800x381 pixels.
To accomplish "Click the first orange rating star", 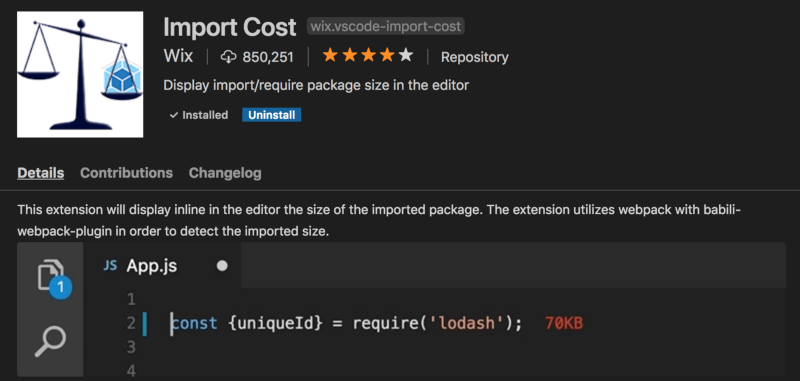I will (330, 56).
